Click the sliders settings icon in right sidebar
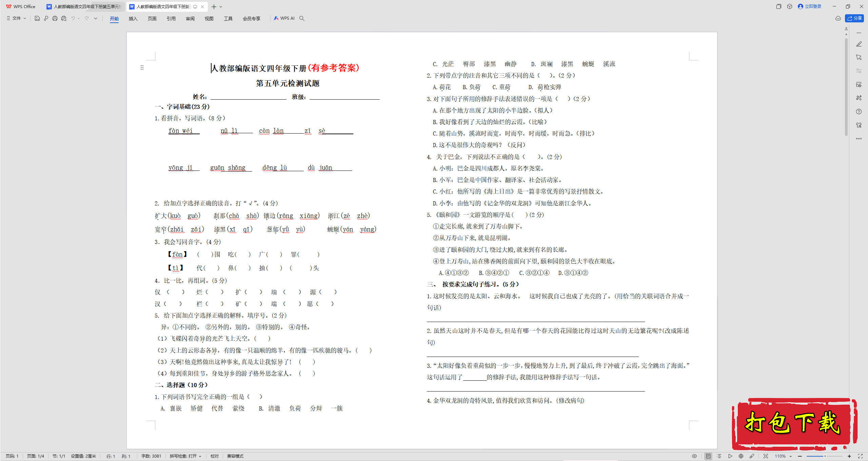This screenshot has width=868, height=461. point(859,71)
